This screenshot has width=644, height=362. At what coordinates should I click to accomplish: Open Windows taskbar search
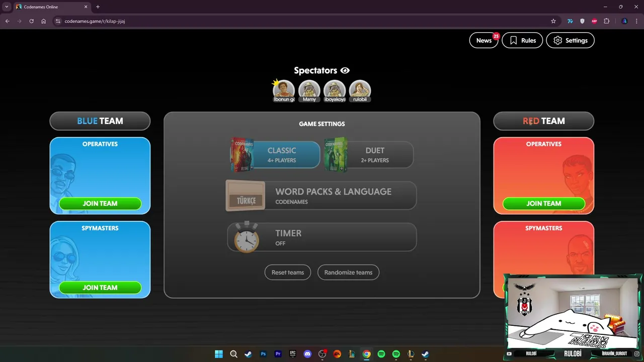pyautogui.click(x=233, y=354)
